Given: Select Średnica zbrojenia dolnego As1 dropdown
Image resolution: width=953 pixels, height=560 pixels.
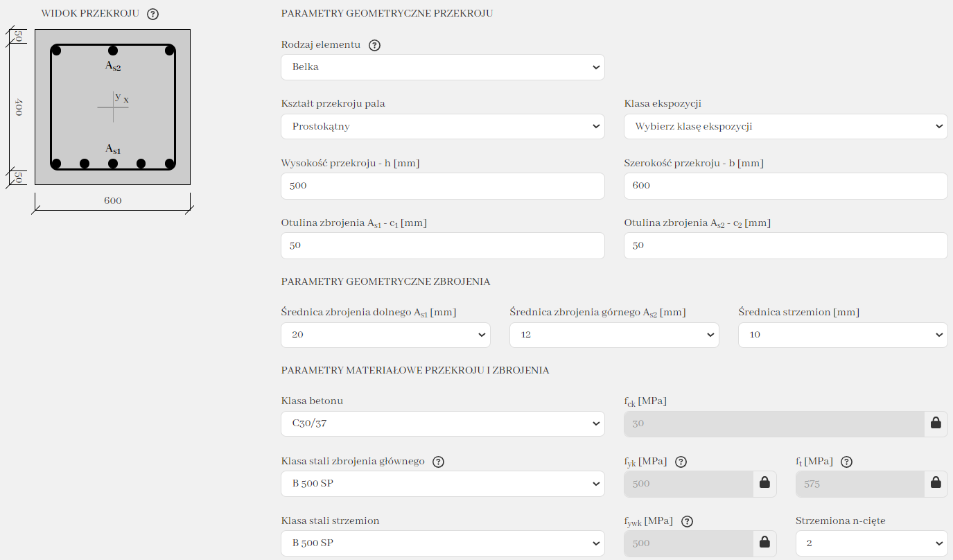Looking at the screenshot, I should pos(385,335).
